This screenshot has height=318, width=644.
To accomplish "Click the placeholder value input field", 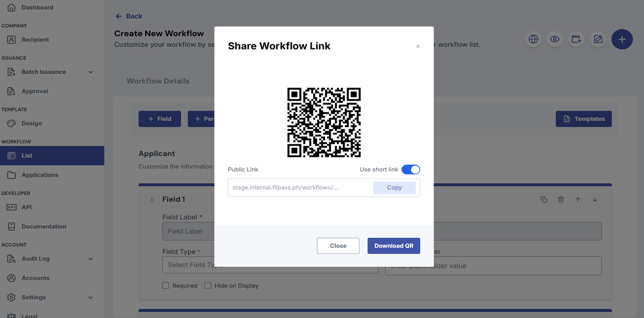I will pos(493,265).
